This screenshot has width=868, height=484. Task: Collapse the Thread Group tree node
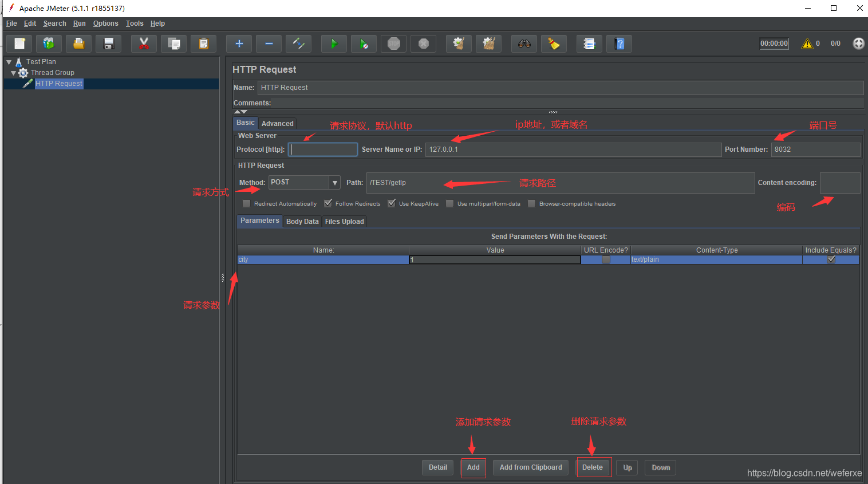click(x=13, y=73)
